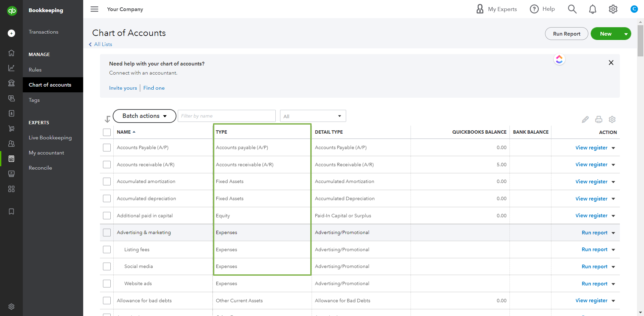
Task: Open table settings gear icon
Action: pos(612,120)
